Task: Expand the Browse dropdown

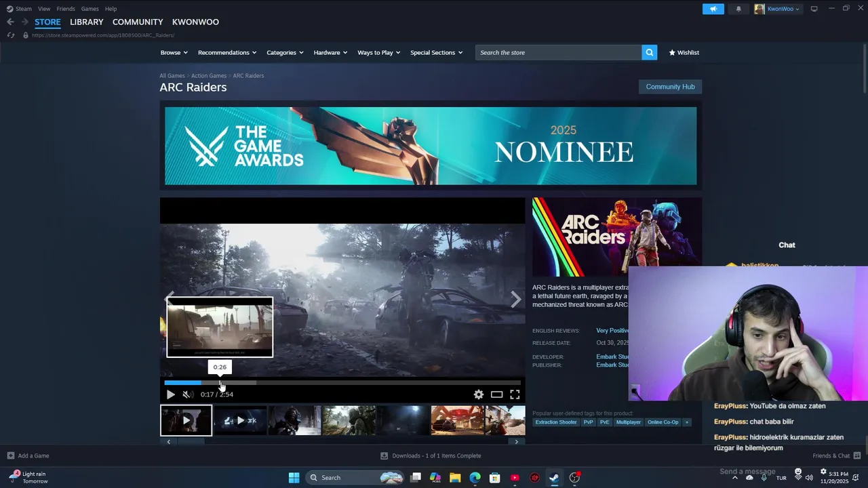Action: coord(174,52)
